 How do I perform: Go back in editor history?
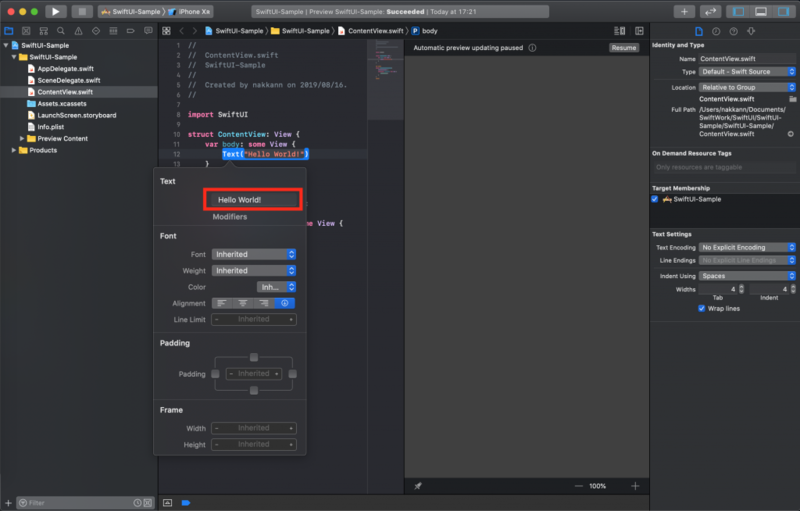[x=181, y=31]
